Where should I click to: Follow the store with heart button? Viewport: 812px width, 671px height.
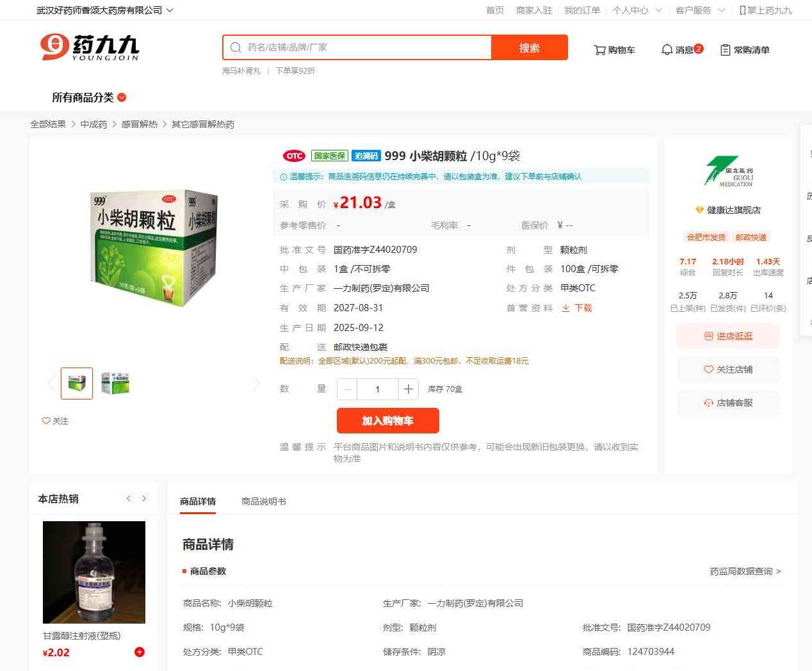tap(728, 369)
